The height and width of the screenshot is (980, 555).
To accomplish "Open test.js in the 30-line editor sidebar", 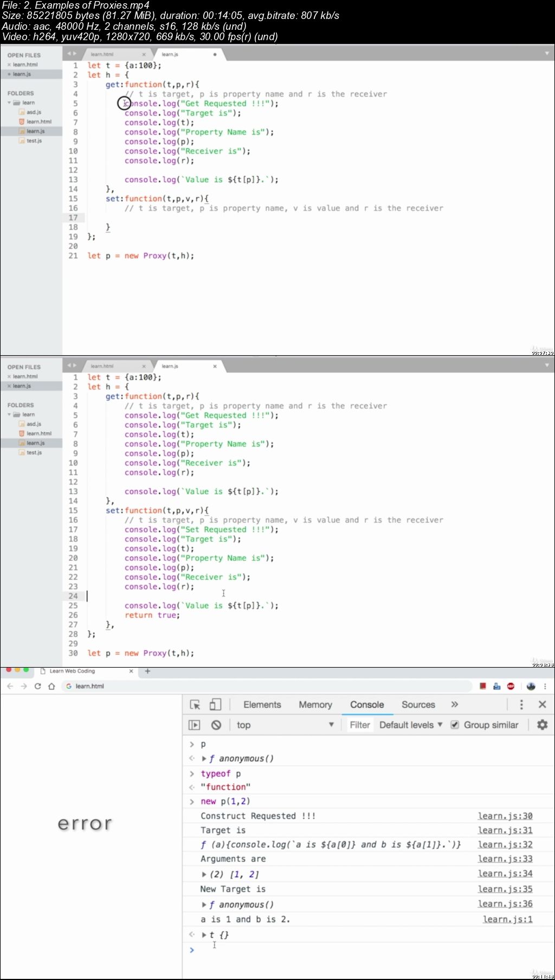I will (34, 452).
